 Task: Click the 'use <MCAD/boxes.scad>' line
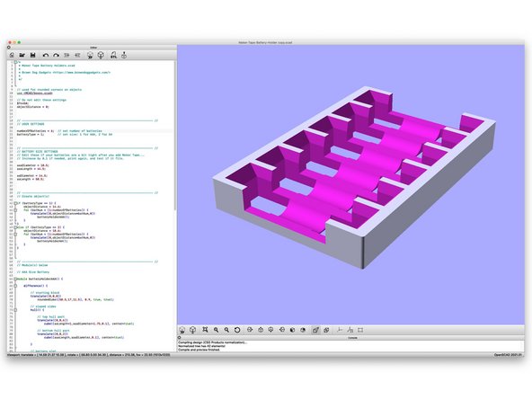(x=35, y=93)
